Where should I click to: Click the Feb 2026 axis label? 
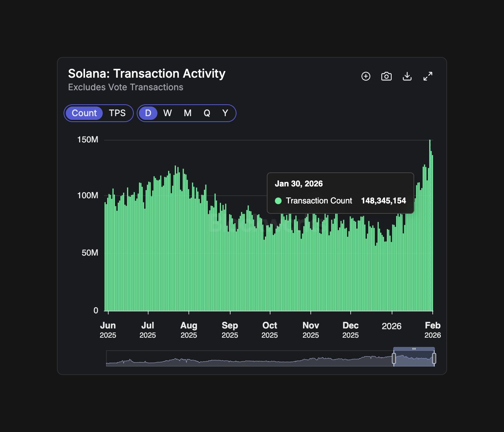pos(433,330)
